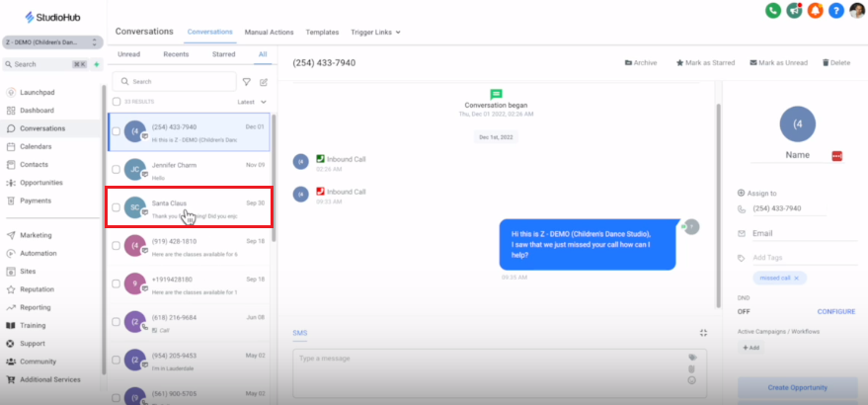The width and height of the screenshot is (868, 405).
Task: Click the + Add button under Active Campaigns
Action: (751, 348)
